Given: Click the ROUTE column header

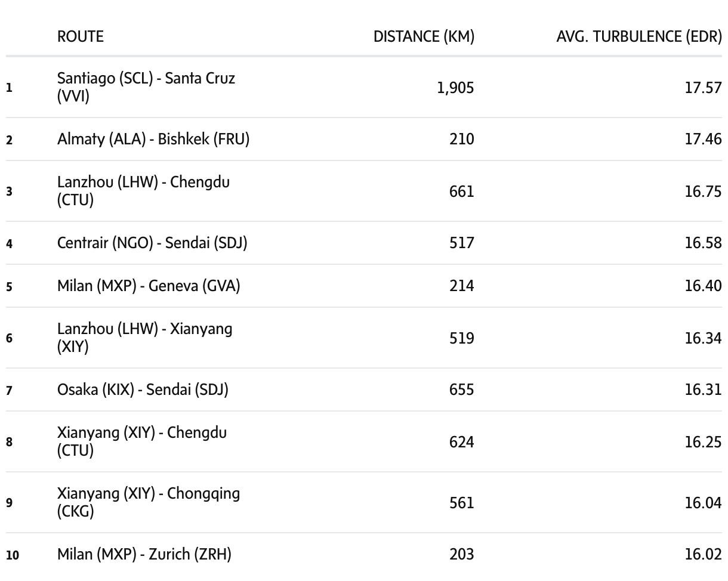Looking at the screenshot, I should pos(80,36).
